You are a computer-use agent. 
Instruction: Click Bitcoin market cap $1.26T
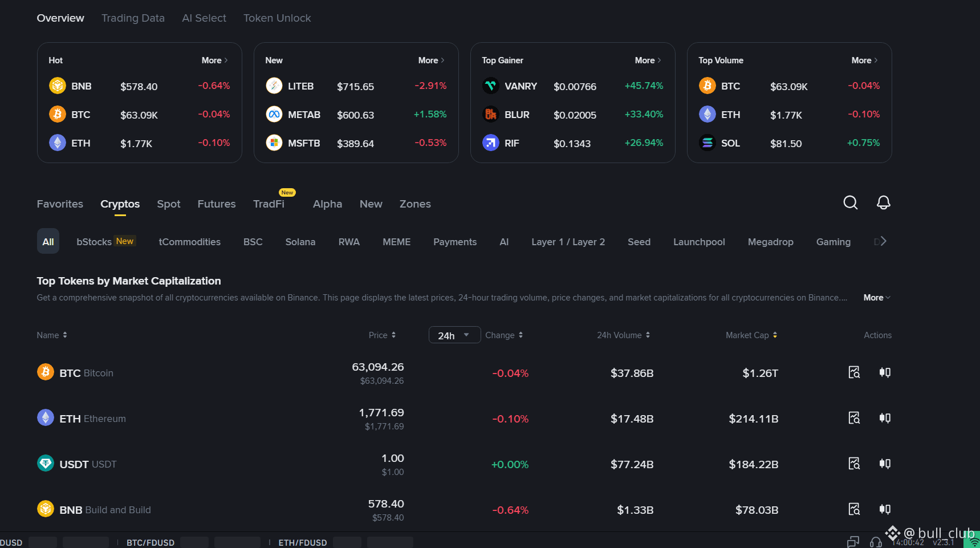tap(761, 373)
